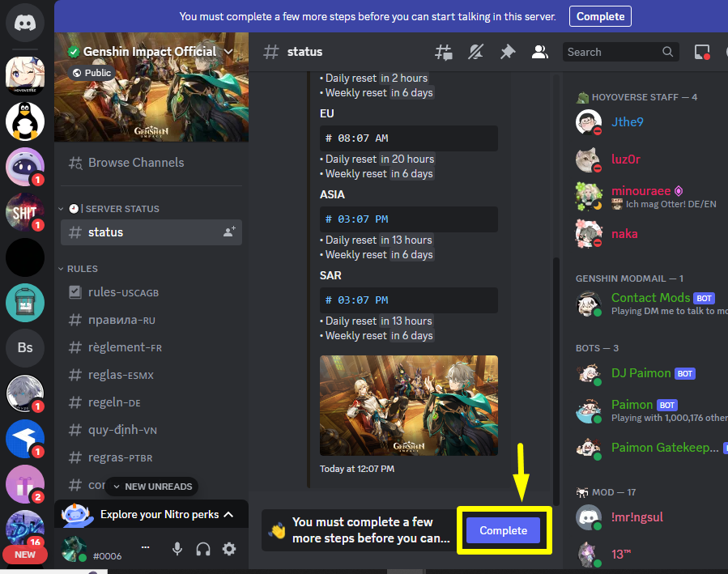
Task: Click the blue Complete button near chat box
Action: (504, 530)
